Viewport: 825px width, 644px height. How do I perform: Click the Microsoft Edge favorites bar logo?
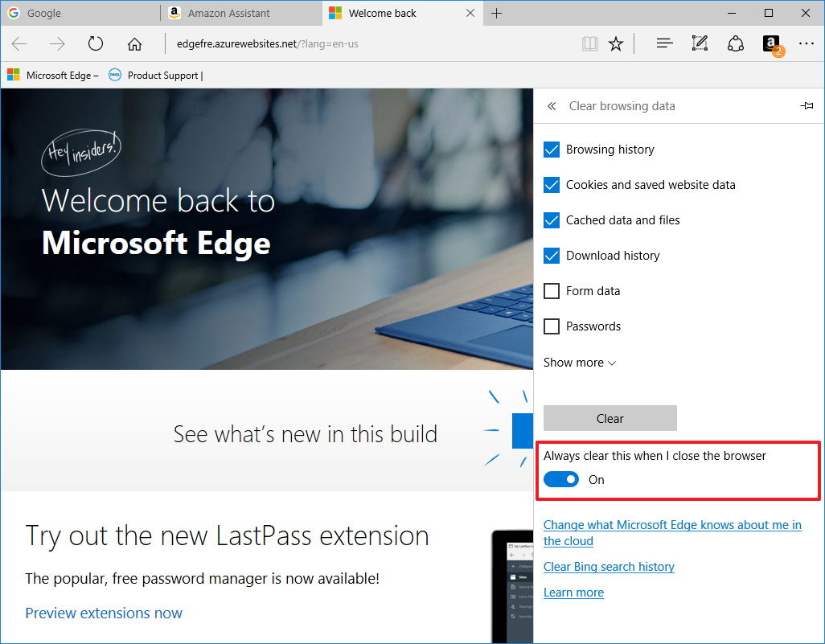click(13, 75)
